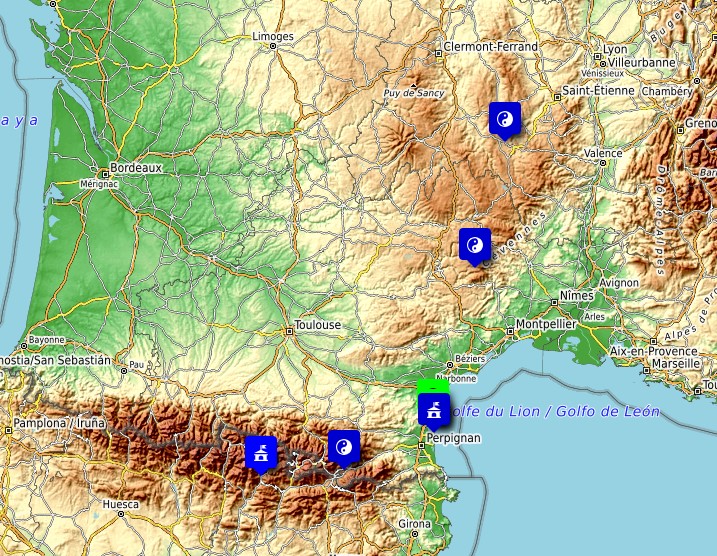
Task: Click the green marker below Narbonne
Action: (x=432, y=385)
